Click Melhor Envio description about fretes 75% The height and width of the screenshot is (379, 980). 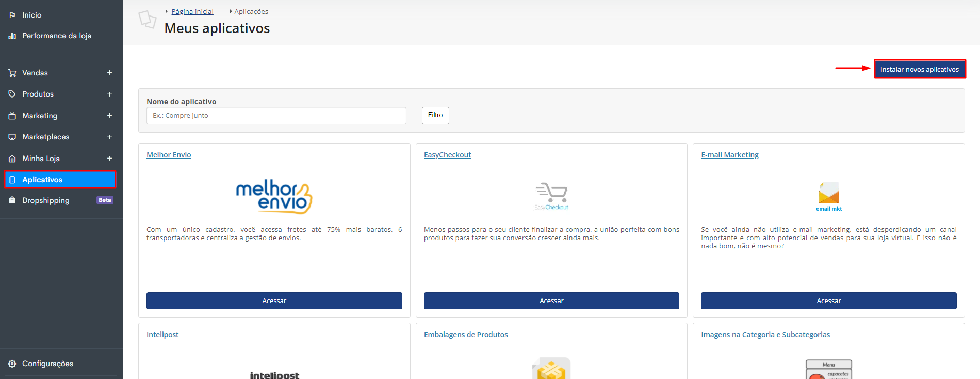274,234
